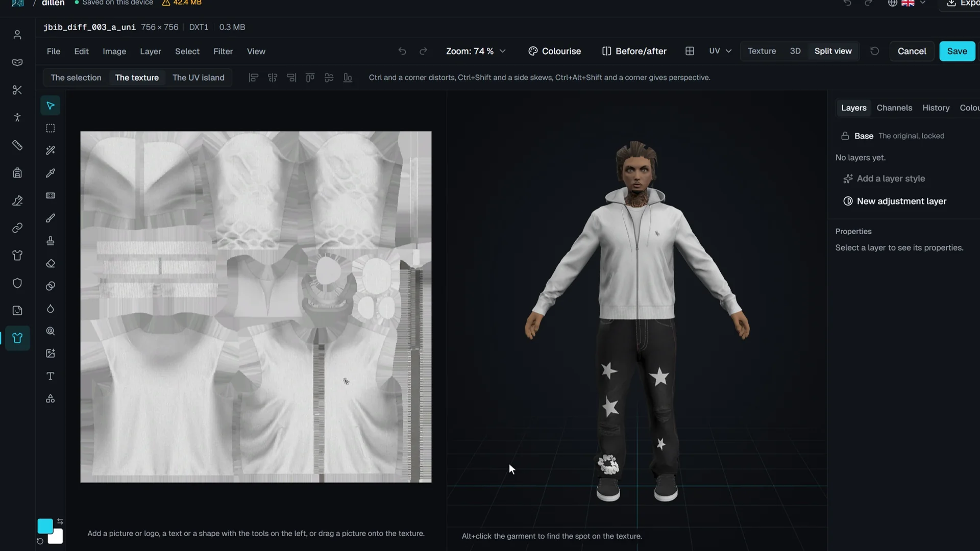Click the Save button
The image size is (980, 551).
957,51
